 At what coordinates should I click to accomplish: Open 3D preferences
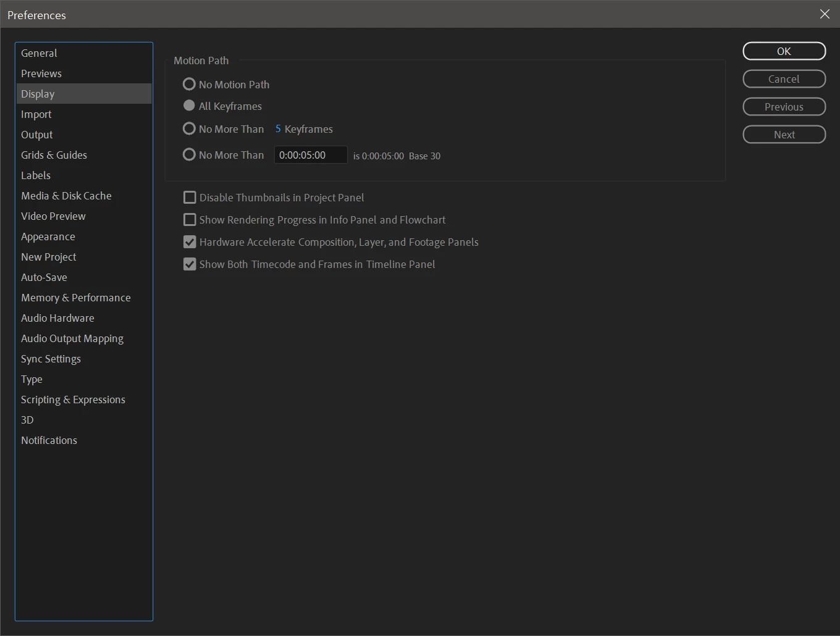coord(83,420)
